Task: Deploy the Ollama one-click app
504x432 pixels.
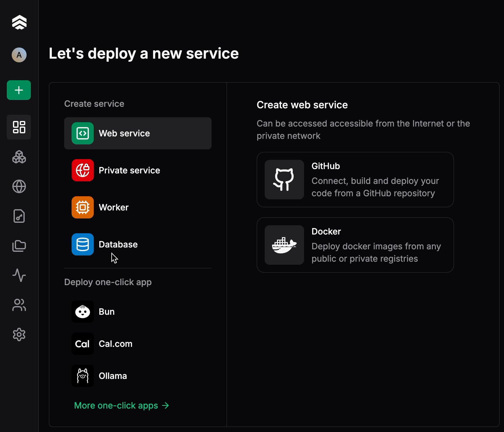Action: [x=138, y=376]
